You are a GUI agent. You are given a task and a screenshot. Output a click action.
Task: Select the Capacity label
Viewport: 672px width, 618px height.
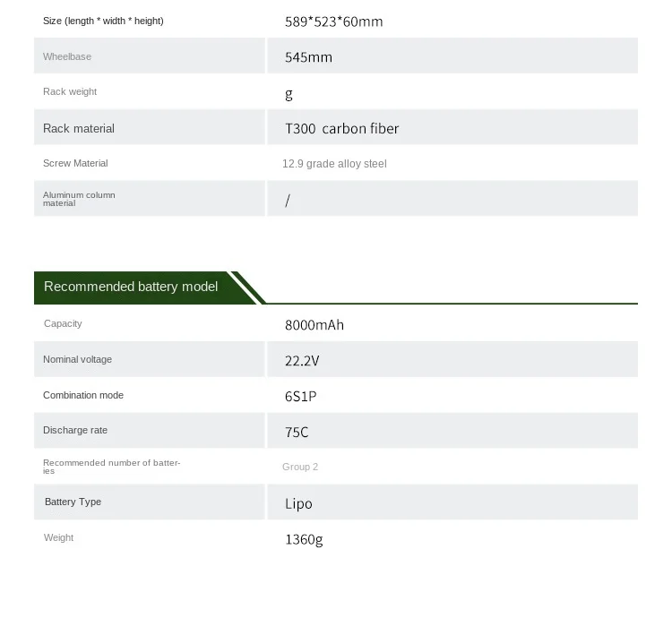(x=63, y=323)
